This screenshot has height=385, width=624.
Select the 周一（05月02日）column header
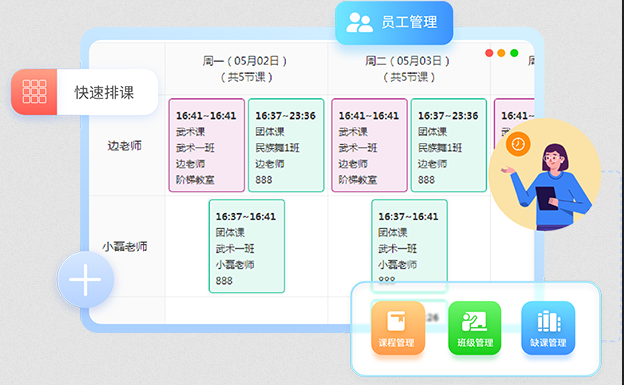[x=246, y=68]
